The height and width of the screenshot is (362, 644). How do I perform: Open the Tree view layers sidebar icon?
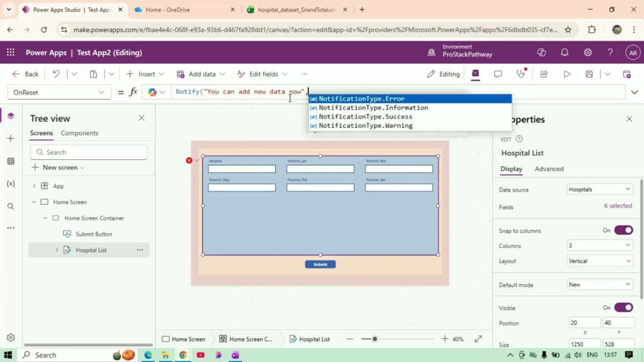tap(11, 116)
